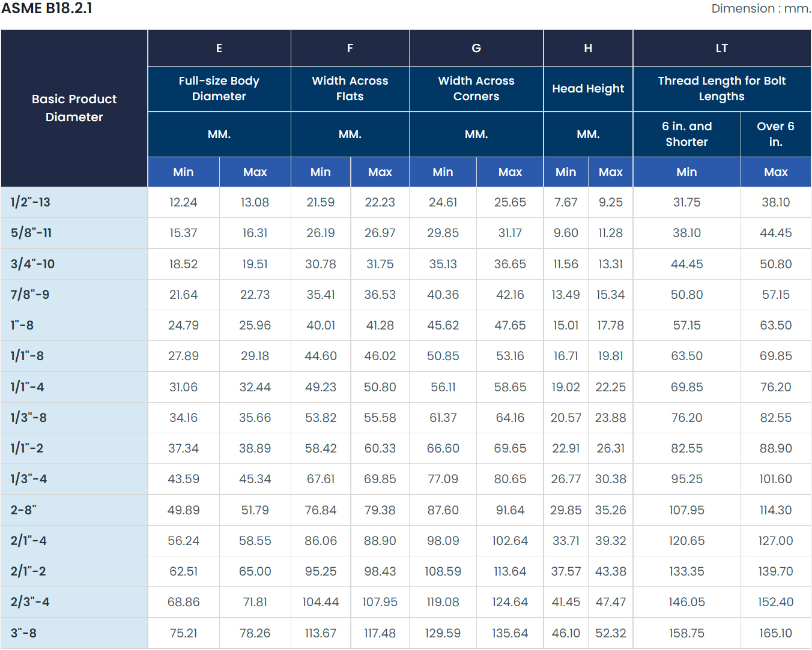The height and width of the screenshot is (650, 812).
Task: Click cell value 41.28
Action: pos(380,325)
